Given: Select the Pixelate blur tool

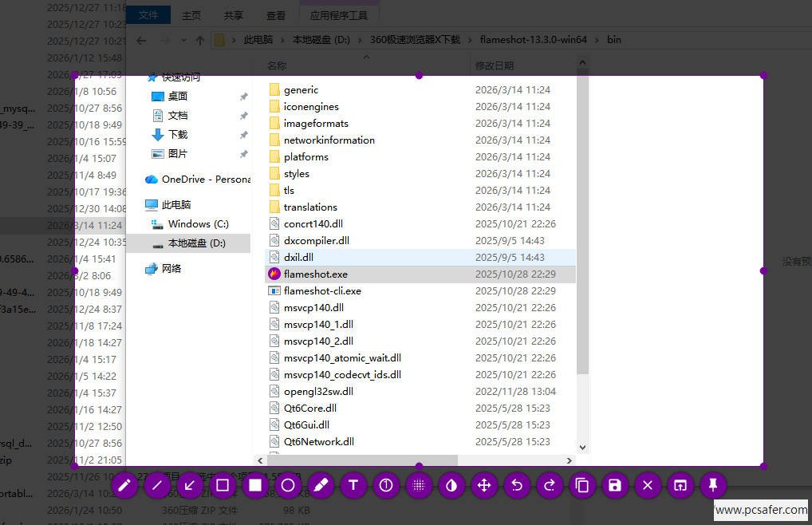Looking at the screenshot, I should [x=419, y=485].
